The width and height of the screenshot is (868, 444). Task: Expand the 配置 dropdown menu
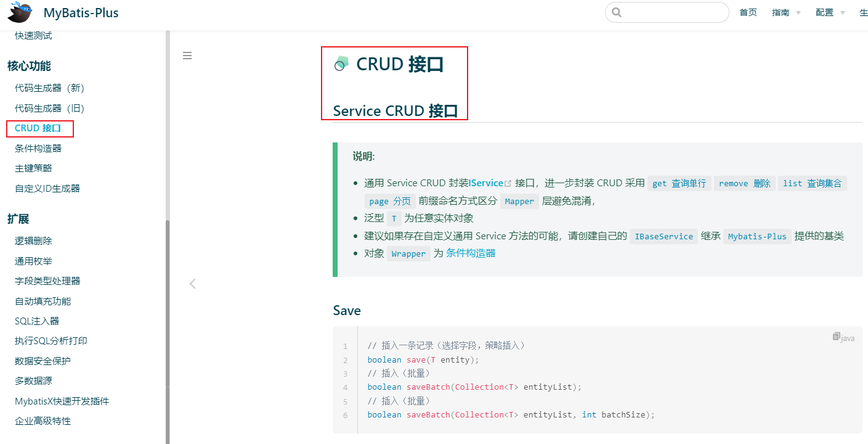click(830, 12)
